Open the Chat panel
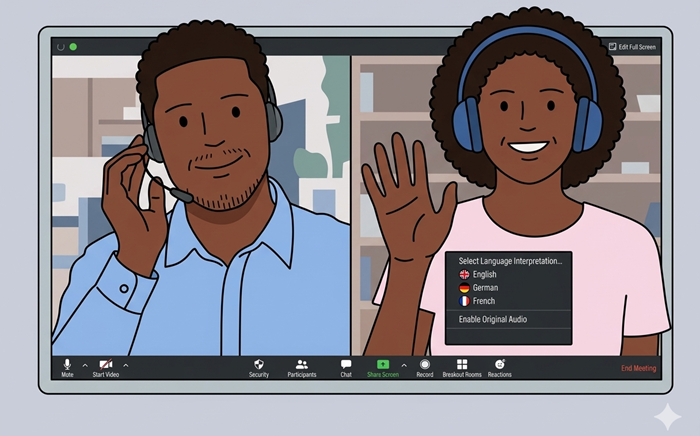This screenshot has width=700, height=436. pos(346,366)
